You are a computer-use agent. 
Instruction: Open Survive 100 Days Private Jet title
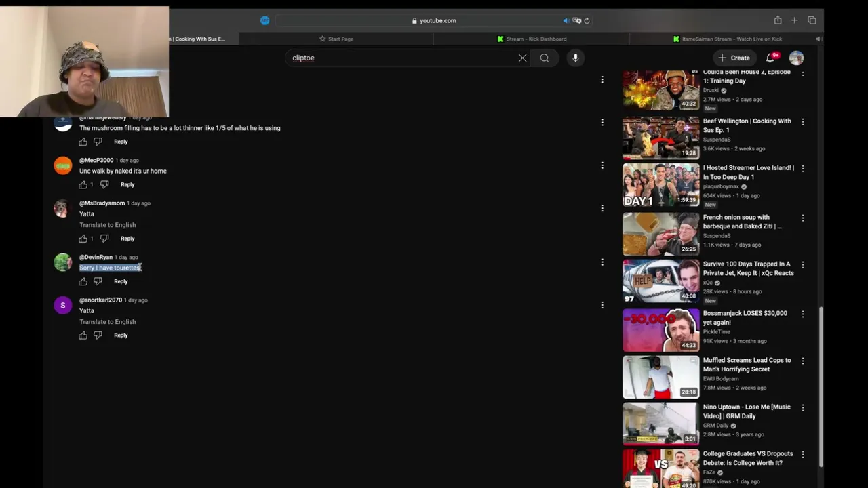(x=748, y=268)
